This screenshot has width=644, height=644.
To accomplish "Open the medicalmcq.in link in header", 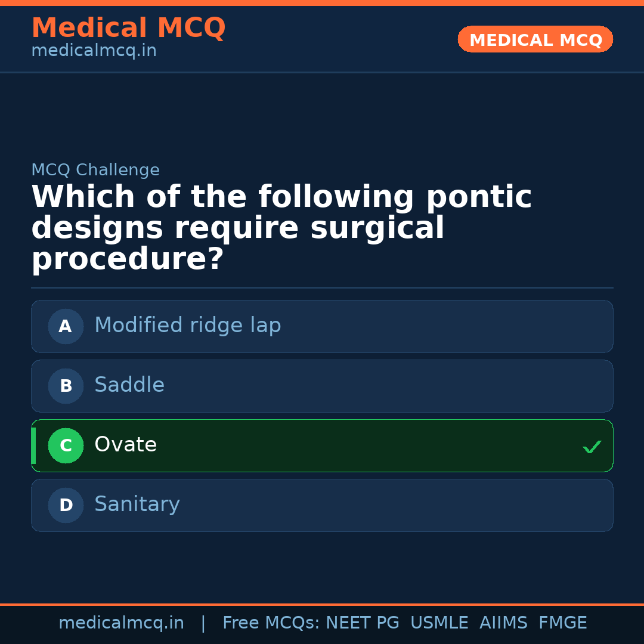I will pyautogui.click(x=94, y=50).
